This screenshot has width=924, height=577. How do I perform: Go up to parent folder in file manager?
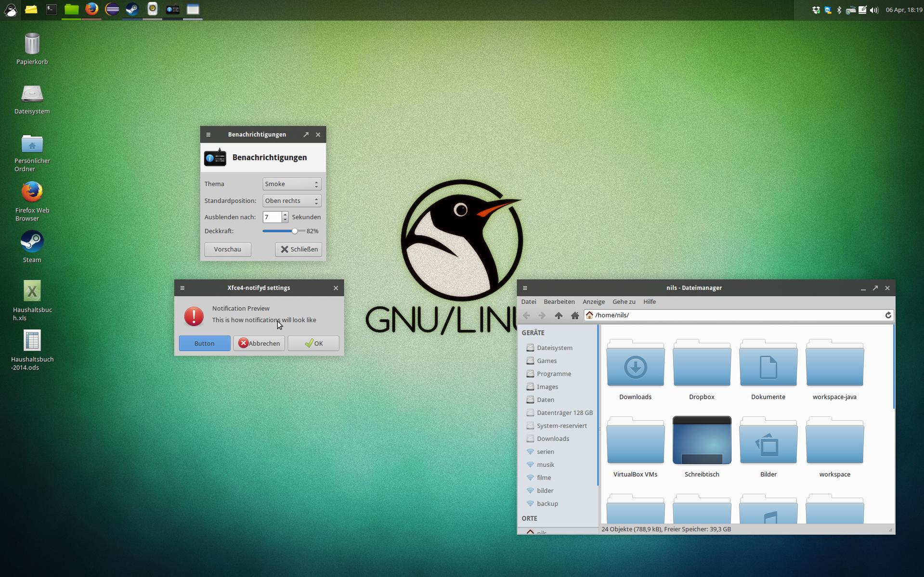[559, 315]
